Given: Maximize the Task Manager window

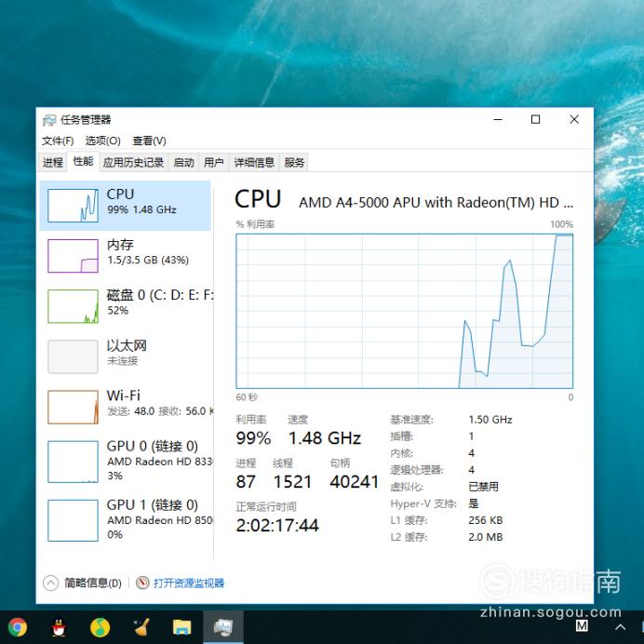Looking at the screenshot, I should coord(535,119).
